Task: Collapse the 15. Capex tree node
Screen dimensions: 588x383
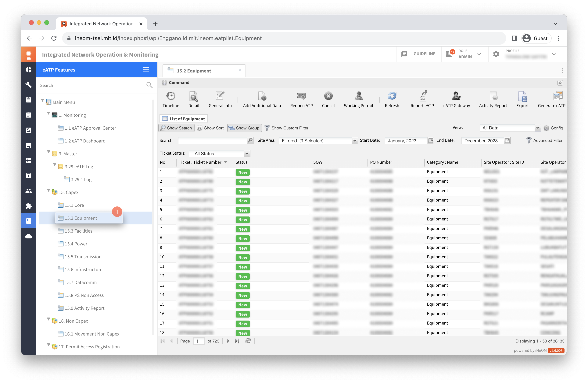Action: coord(48,191)
